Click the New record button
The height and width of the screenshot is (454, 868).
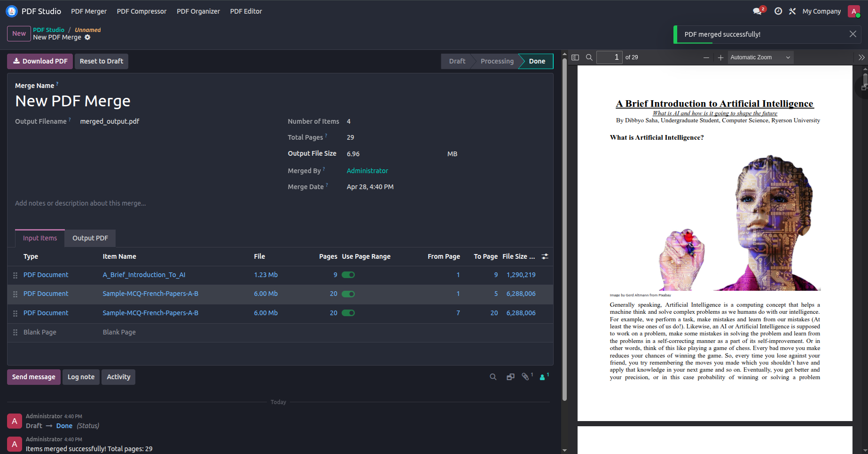click(19, 33)
